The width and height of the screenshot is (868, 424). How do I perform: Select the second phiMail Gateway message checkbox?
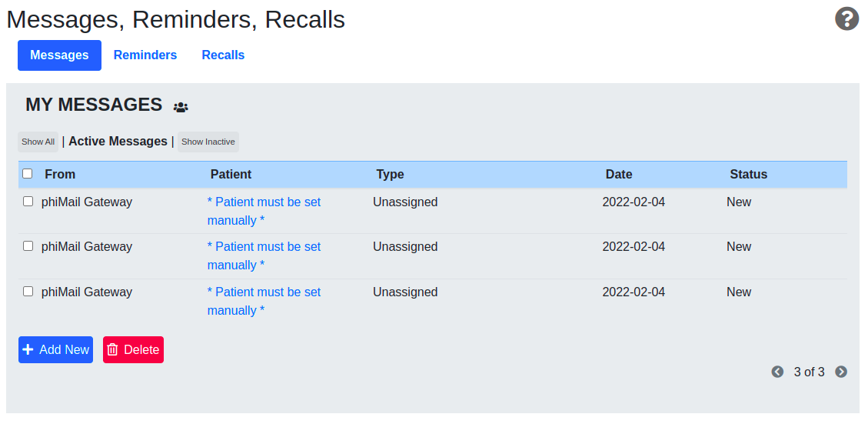point(28,246)
